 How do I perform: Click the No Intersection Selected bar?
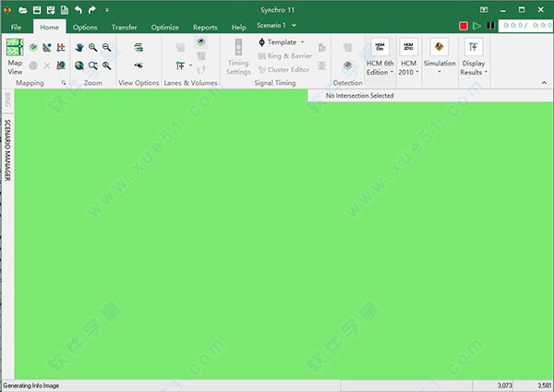pos(430,96)
